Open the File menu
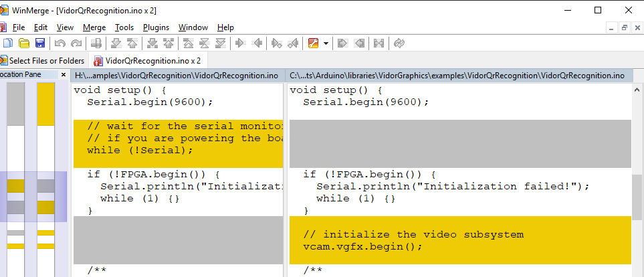This screenshot has height=277, width=644. [19, 27]
